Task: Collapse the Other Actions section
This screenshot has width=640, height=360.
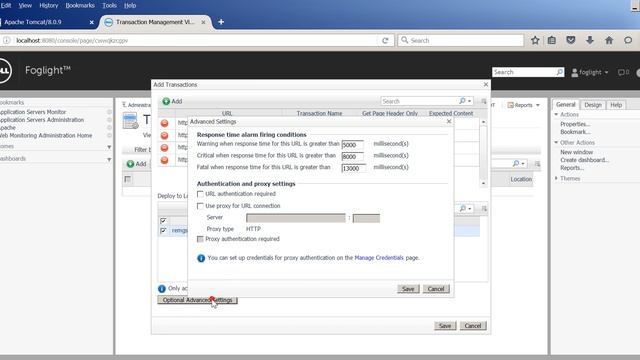Action: coord(556,142)
